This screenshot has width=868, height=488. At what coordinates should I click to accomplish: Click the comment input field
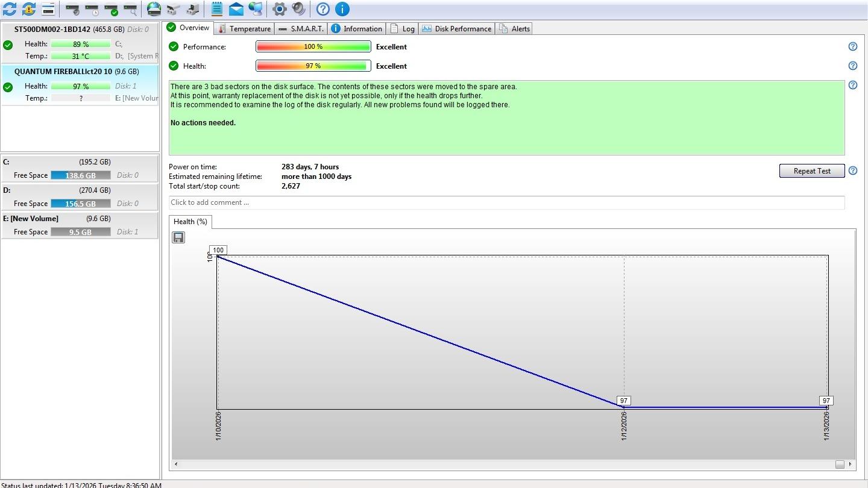(506, 202)
